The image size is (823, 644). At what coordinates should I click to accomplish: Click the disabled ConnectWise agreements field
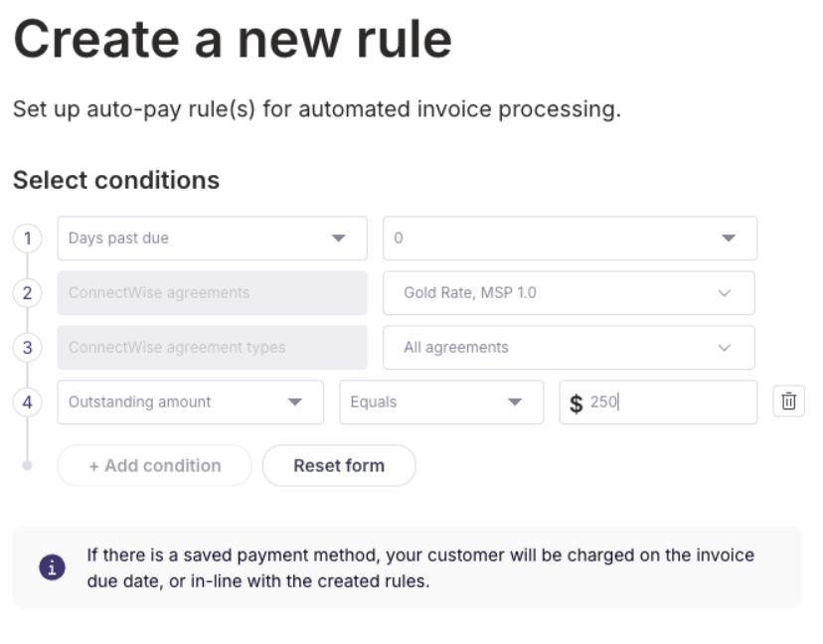pyautogui.click(x=212, y=293)
